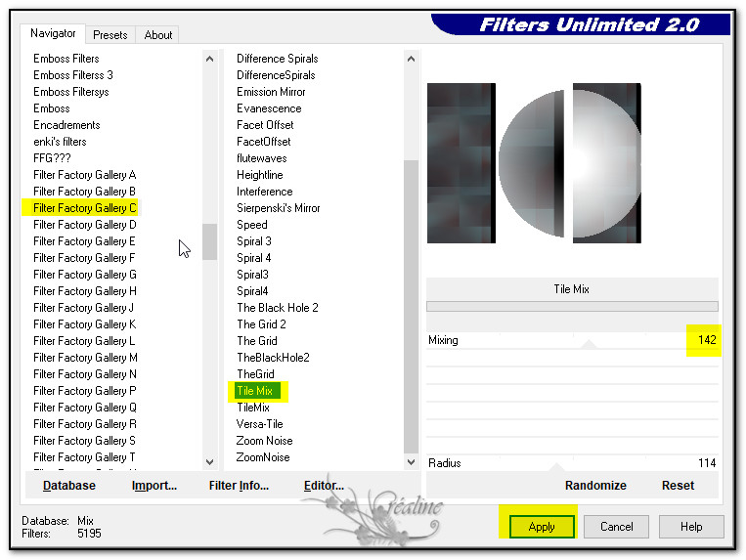The height and width of the screenshot is (560, 746).
Task: Click the Import... button
Action: (x=154, y=486)
